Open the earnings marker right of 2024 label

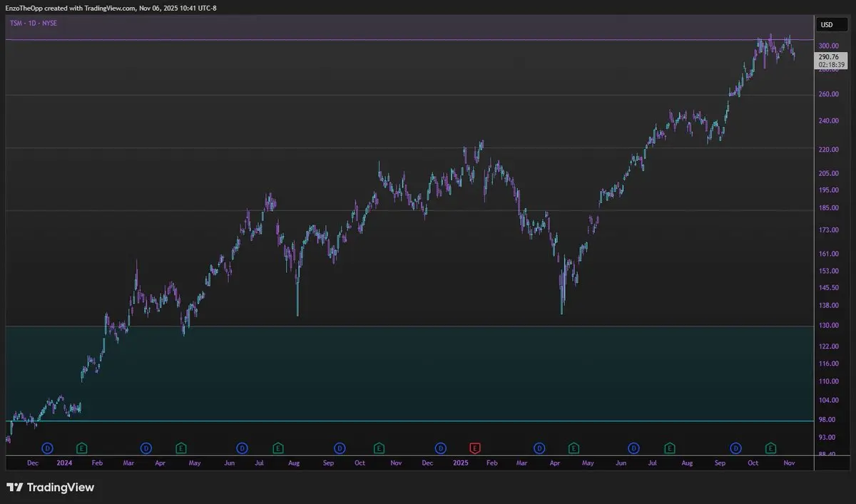pos(82,448)
